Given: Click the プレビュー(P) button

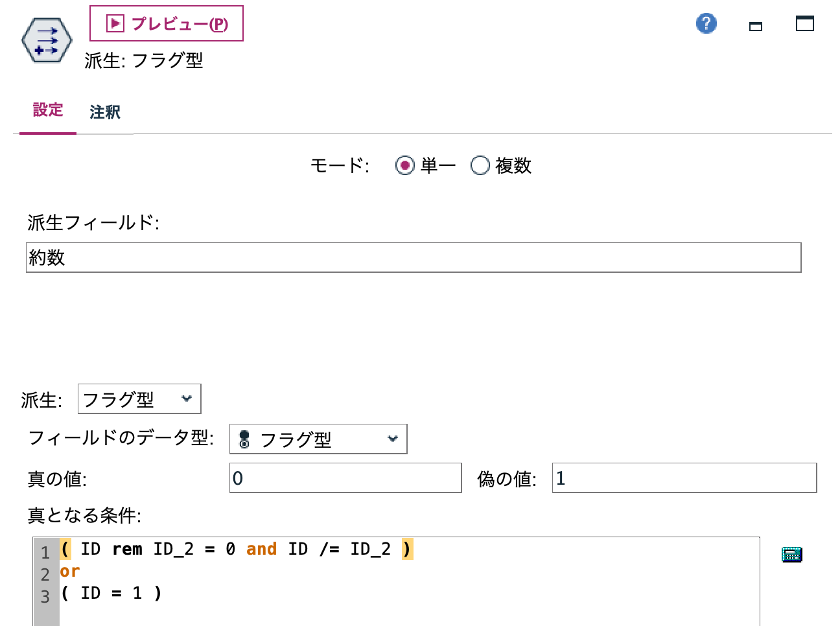Looking at the screenshot, I should (x=166, y=23).
